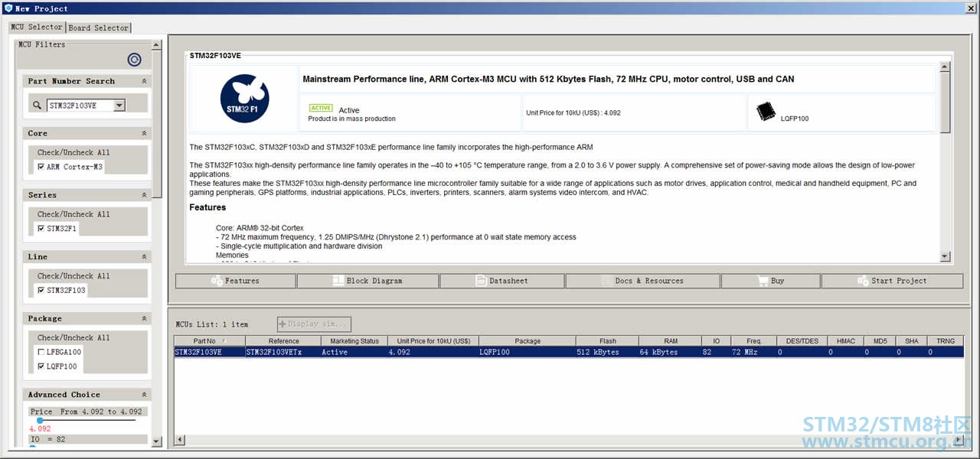The width and height of the screenshot is (980, 459).
Task: Sort by the MD5 column header
Action: click(x=879, y=341)
